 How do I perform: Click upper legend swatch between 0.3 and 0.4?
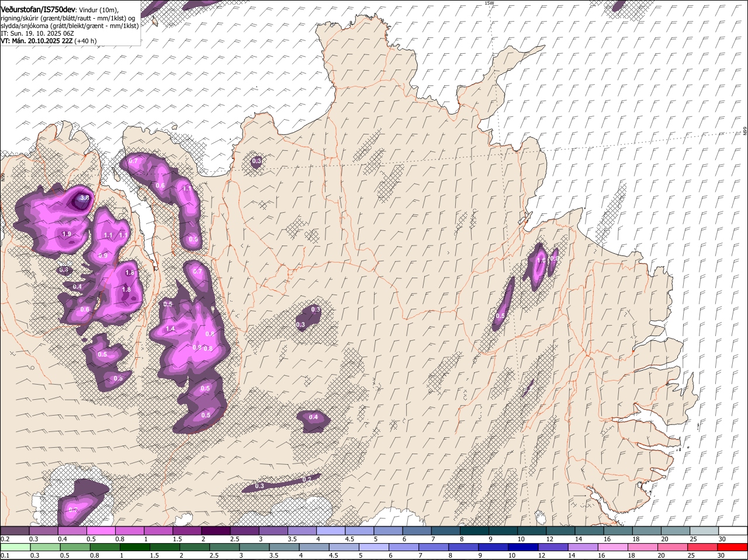(43, 530)
